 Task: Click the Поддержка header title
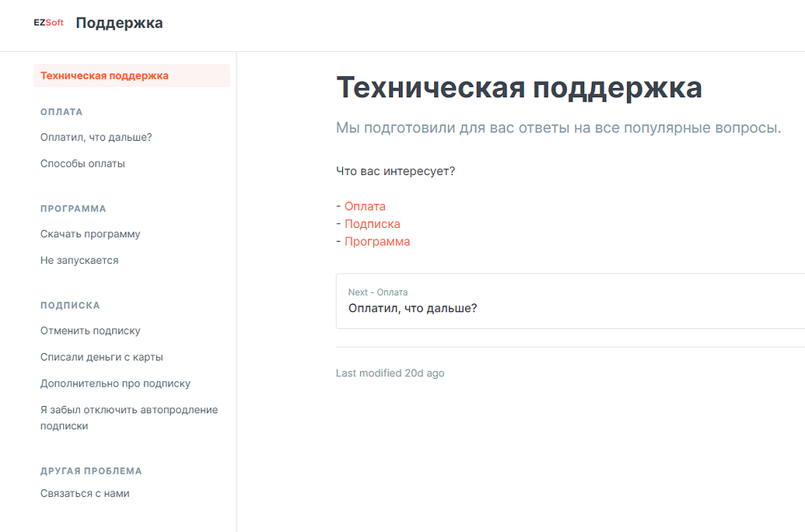(x=119, y=23)
